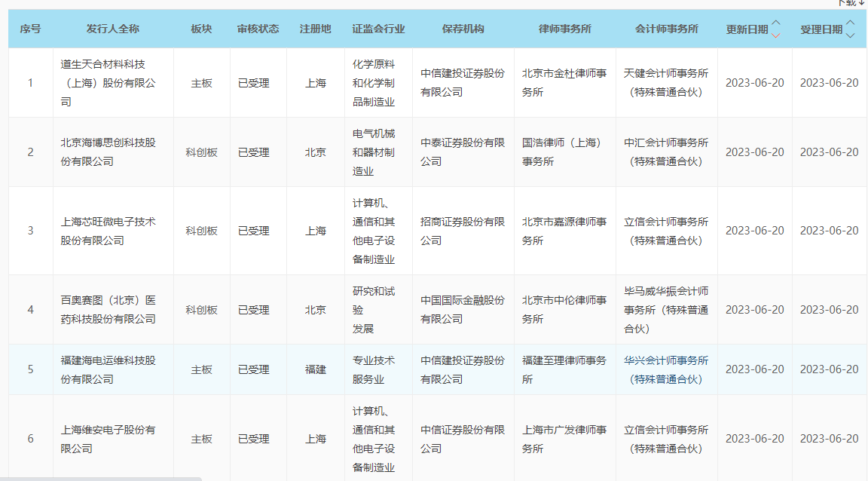Select 毕马威华振会计师事务所 cell
This screenshot has width=868, height=481.
coord(666,310)
